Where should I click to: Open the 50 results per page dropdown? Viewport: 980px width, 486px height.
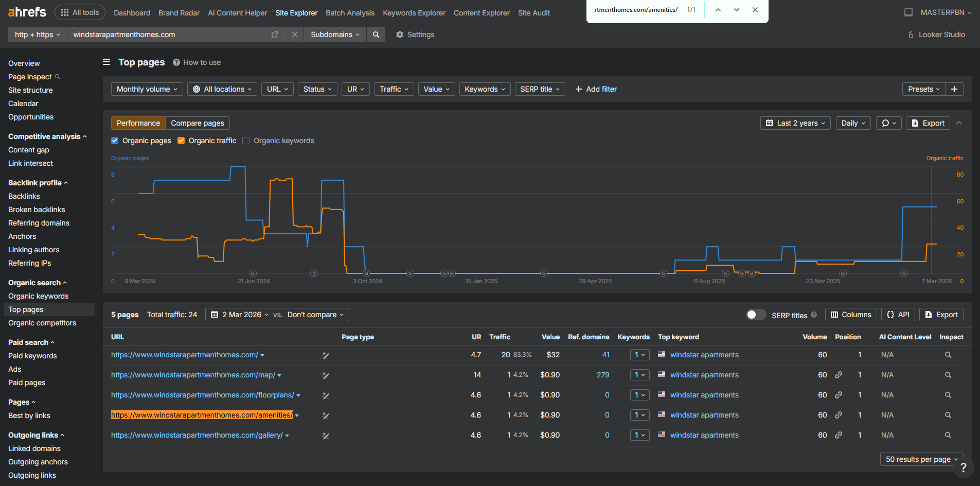pos(921,459)
